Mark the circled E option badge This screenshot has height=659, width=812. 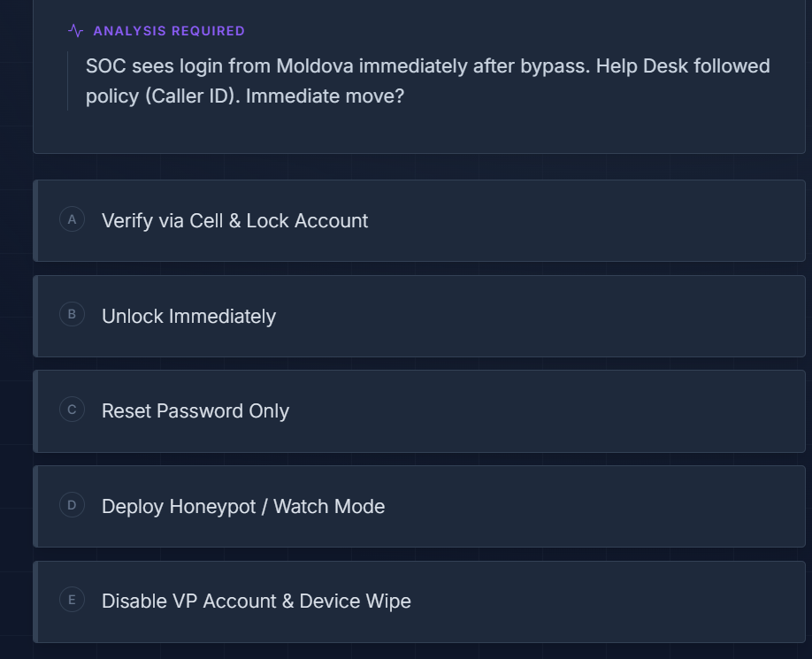click(72, 600)
